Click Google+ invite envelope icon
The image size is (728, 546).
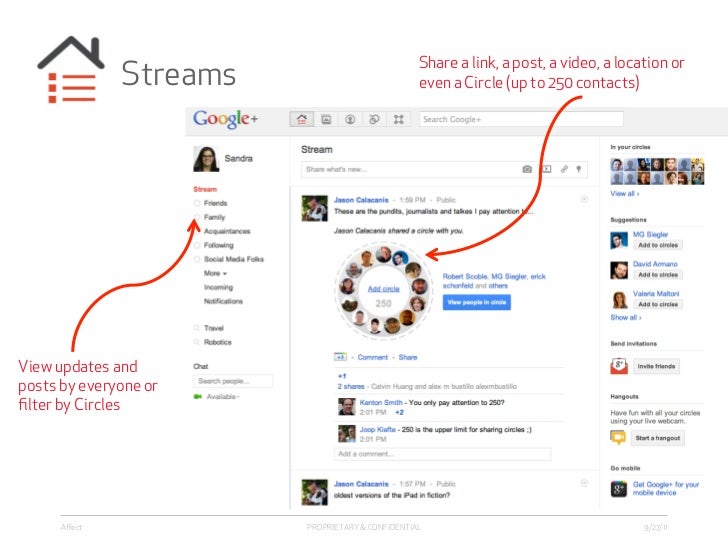(x=619, y=366)
